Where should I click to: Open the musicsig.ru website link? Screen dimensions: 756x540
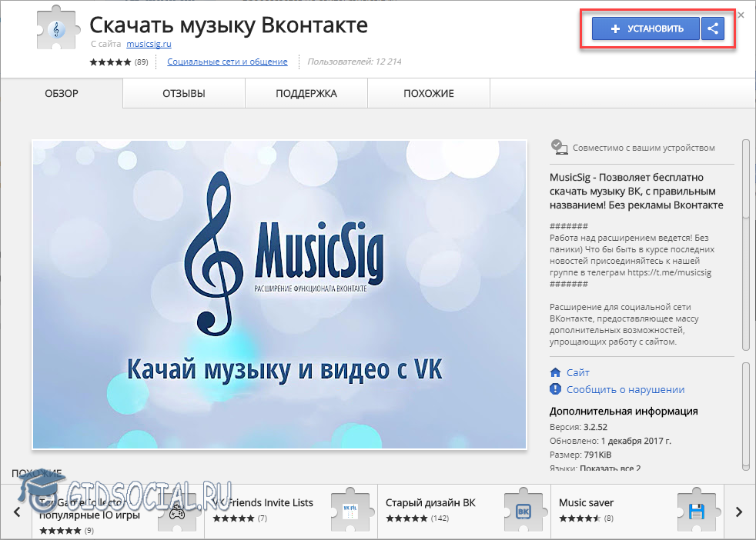pyautogui.click(x=149, y=45)
